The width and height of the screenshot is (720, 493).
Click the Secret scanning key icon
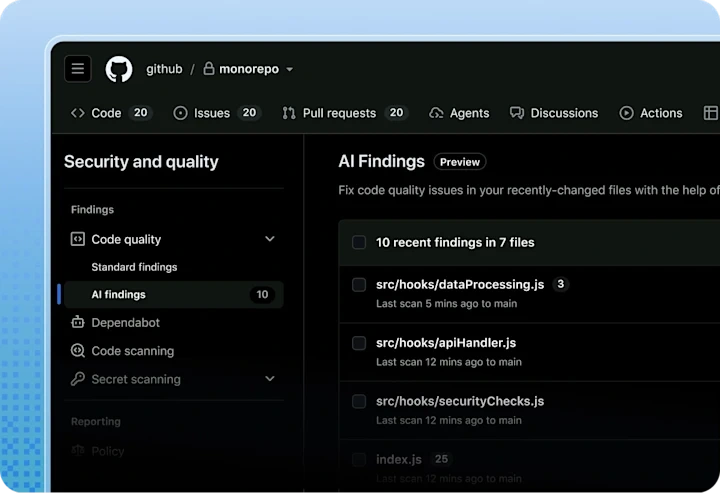pos(78,379)
